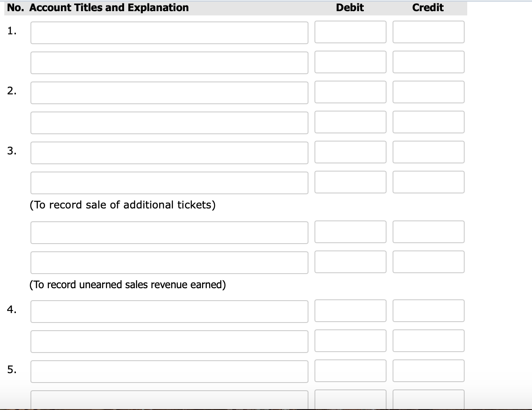Click first account title field for entry 5
The image size is (532, 410).
tap(169, 371)
